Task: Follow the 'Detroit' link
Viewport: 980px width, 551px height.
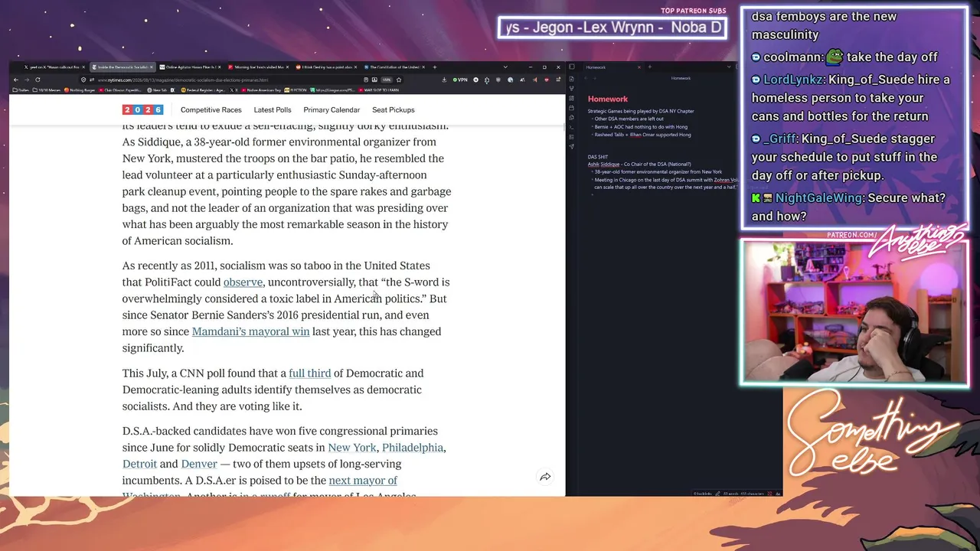Action: click(x=139, y=464)
